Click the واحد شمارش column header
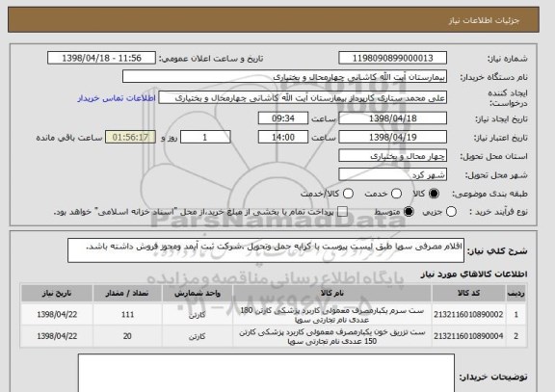 198,294
